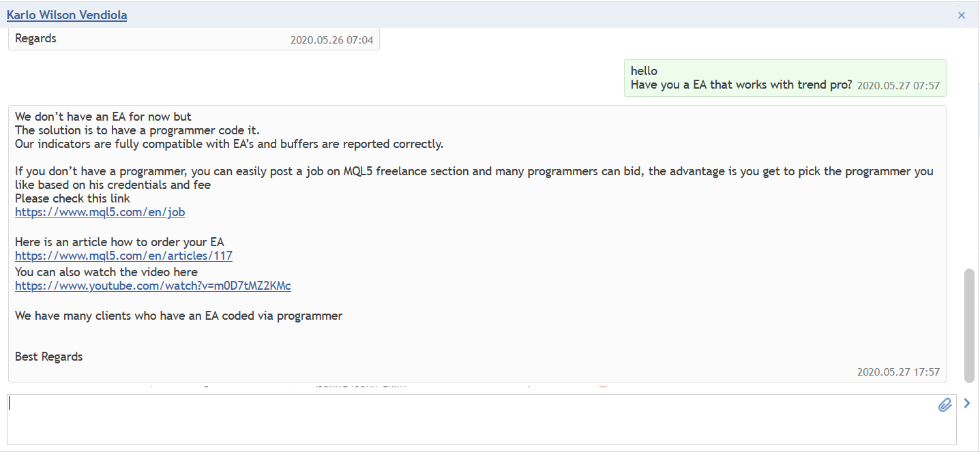Focus the message text input box
This screenshot has width=980, height=452.
click(471, 418)
